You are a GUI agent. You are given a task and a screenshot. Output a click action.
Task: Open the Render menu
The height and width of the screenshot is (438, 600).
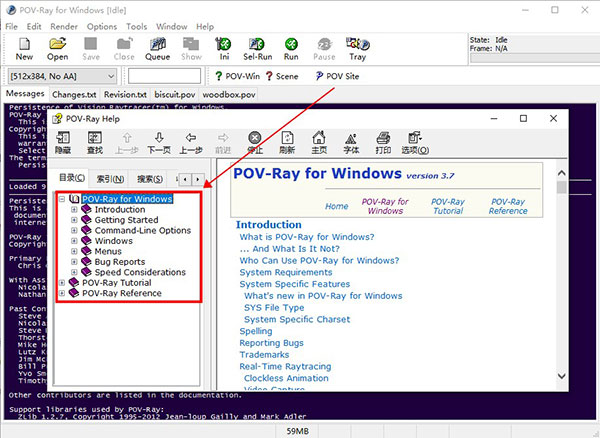click(x=64, y=26)
